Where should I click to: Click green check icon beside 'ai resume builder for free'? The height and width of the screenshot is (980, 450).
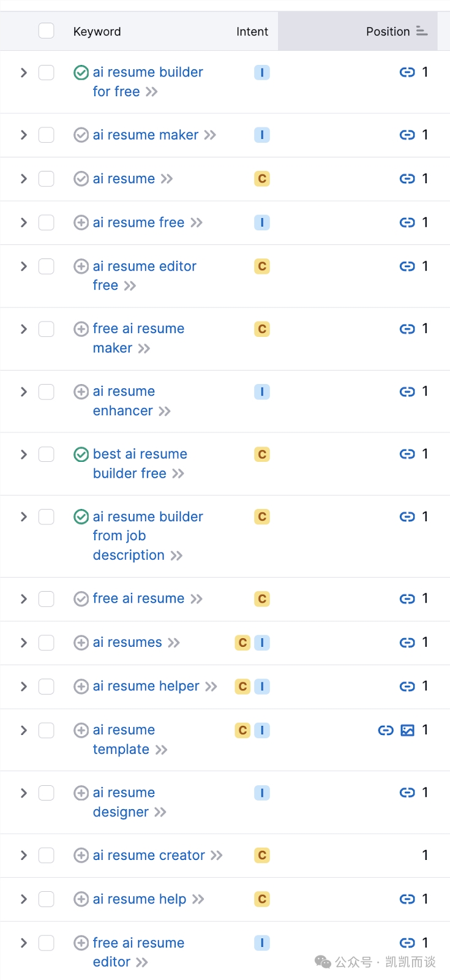[x=81, y=72]
